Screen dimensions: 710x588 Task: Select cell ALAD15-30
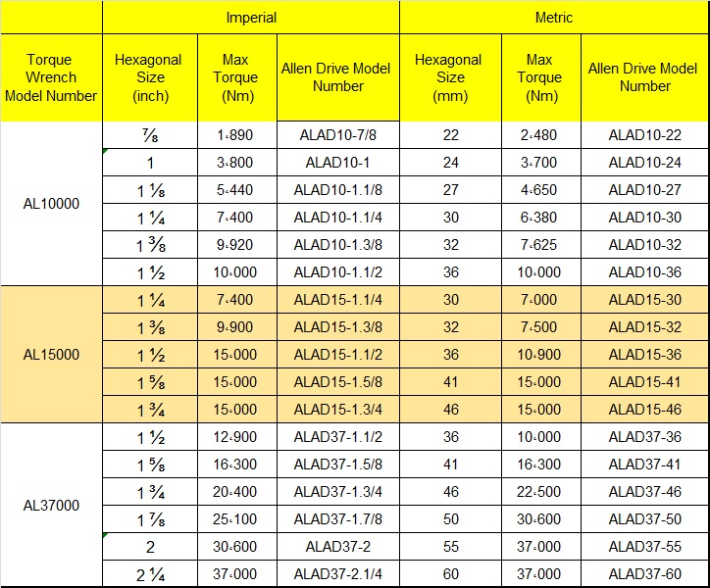coord(645,300)
